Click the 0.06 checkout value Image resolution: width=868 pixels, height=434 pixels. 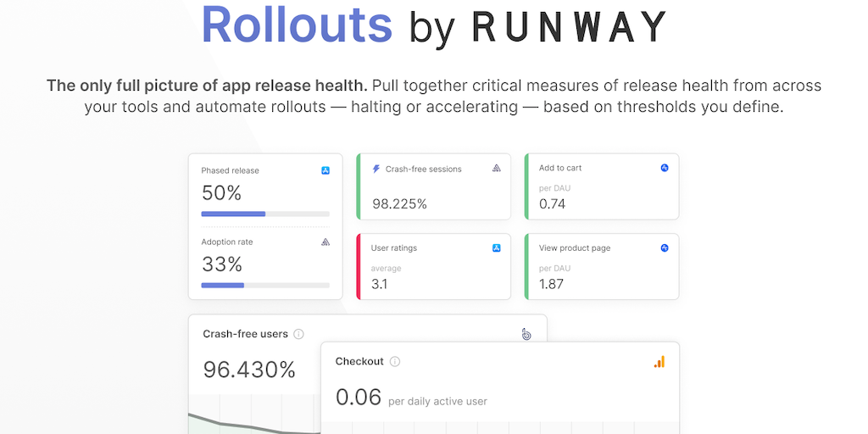359,398
